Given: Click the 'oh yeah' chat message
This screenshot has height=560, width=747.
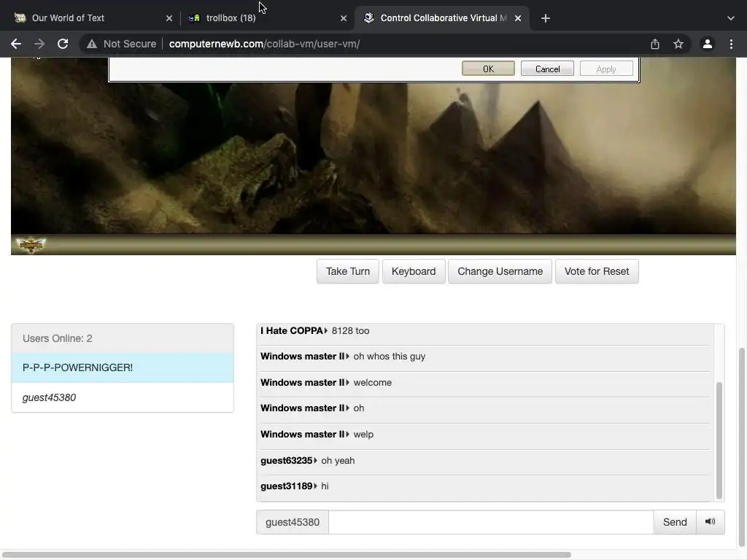Looking at the screenshot, I should (338, 461).
